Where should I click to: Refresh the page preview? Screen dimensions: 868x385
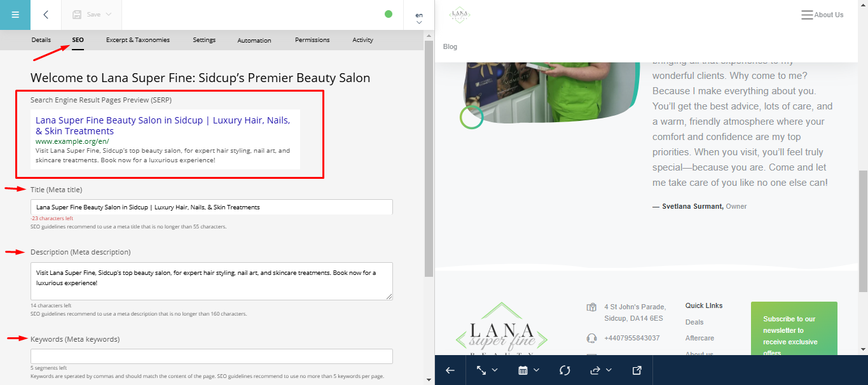click(x=565, y=370)
